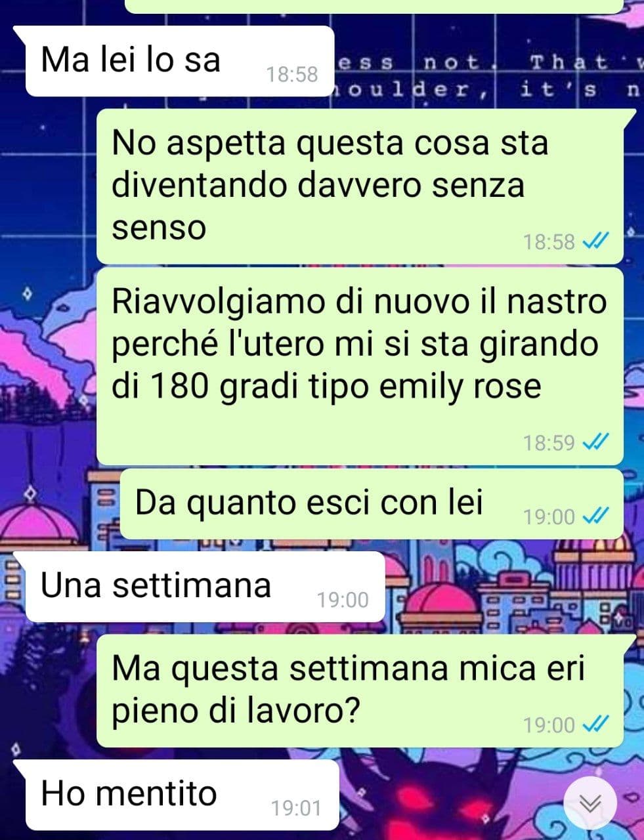
Task: Click the 18:58 timestamp on the 'senza senso' message
Action: [549, 242]
